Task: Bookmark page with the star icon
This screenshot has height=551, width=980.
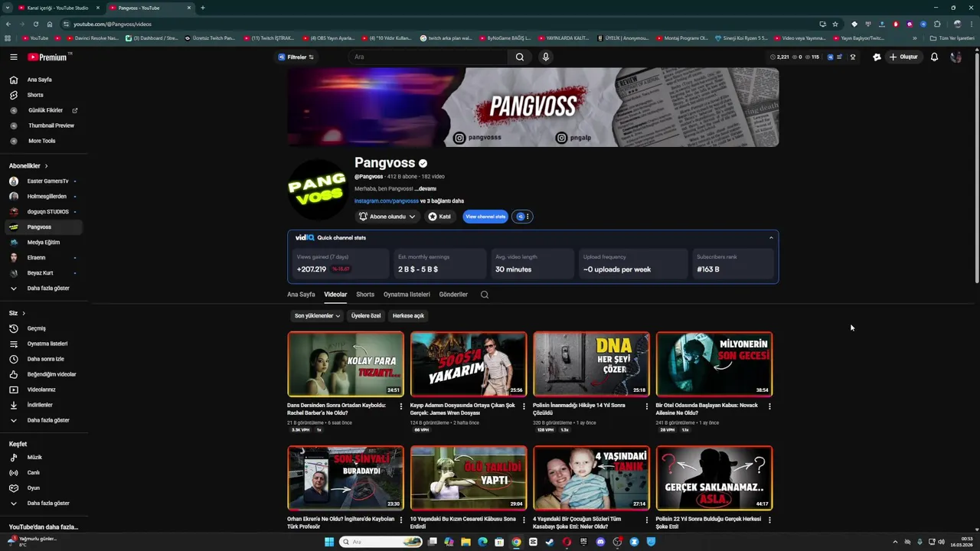Action: (835, 24)
